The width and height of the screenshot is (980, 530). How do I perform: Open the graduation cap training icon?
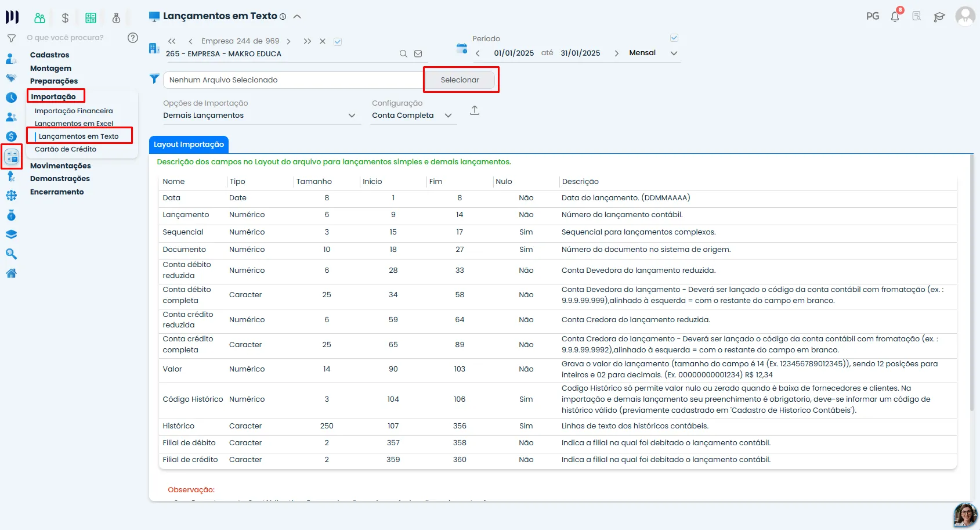click(x=939, y=17)
